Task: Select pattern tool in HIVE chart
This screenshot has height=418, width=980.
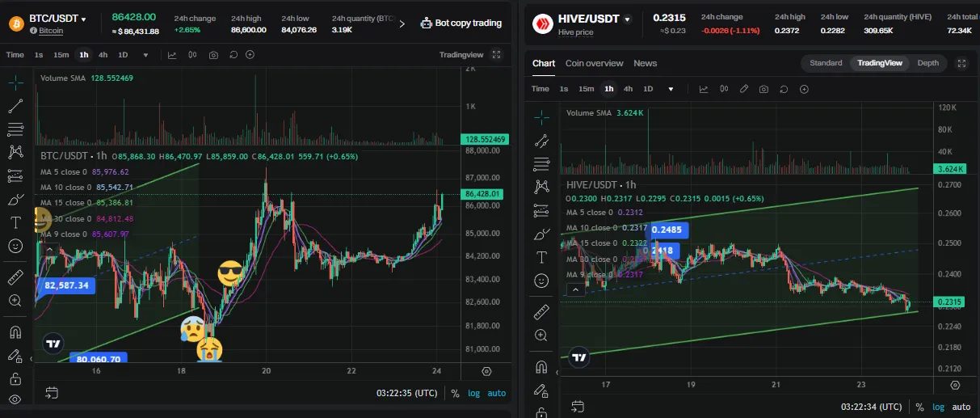Action: (x=542, y=188)
